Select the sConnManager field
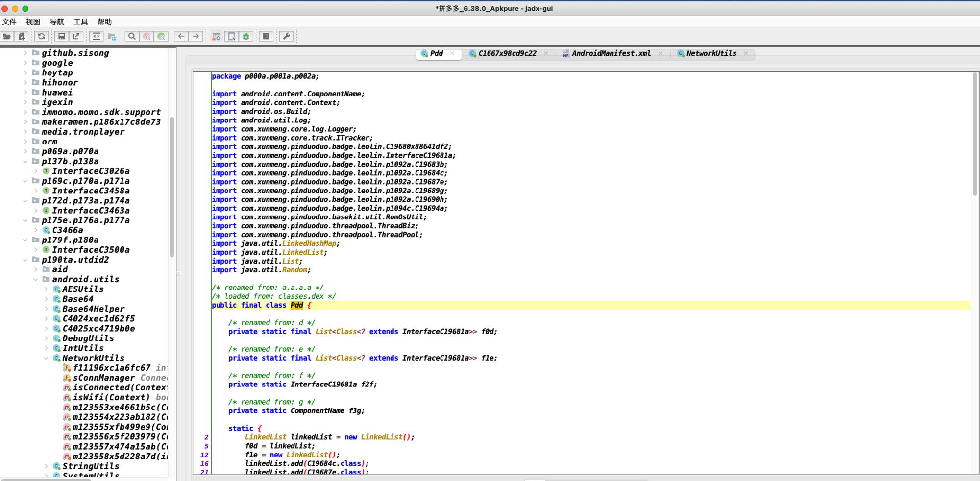Viewport: 980px width, 481px height. (103, 378)
